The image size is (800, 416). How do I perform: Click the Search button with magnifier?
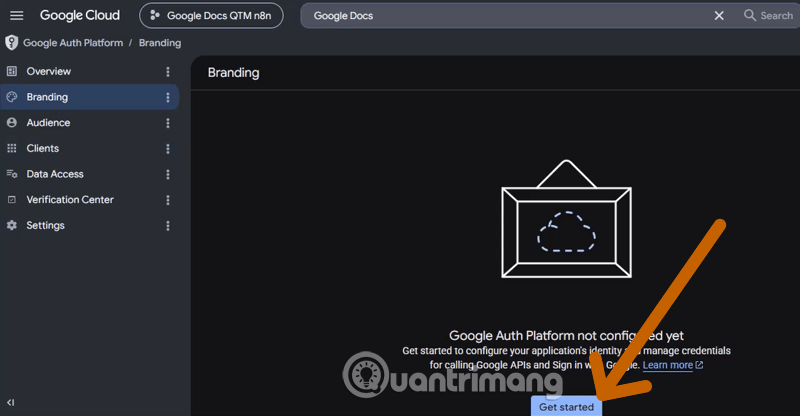768,15
